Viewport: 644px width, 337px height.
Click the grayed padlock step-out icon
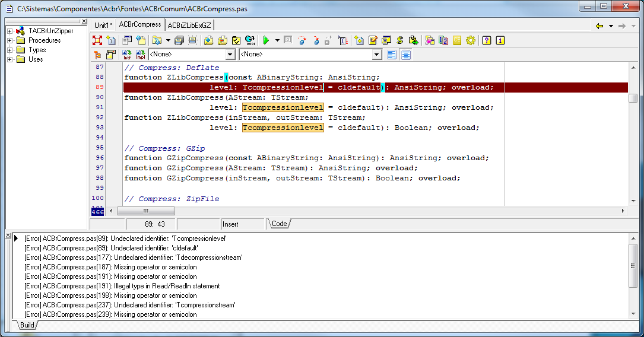coord(328,40)
